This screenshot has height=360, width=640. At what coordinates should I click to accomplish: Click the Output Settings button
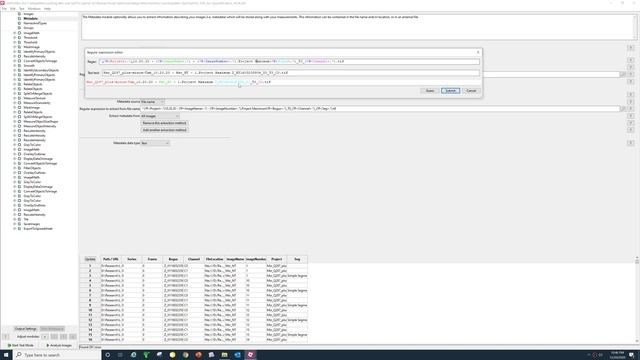(x=26, y=329)
